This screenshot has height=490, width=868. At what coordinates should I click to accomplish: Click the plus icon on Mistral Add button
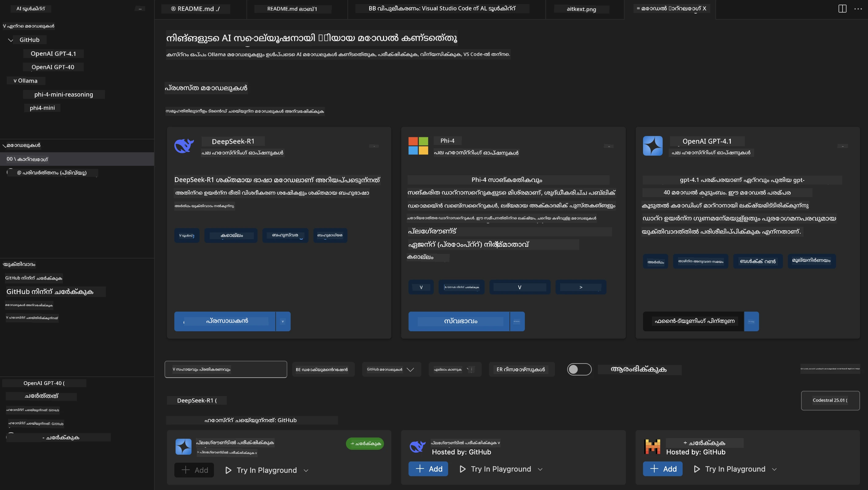pos(654,469)
